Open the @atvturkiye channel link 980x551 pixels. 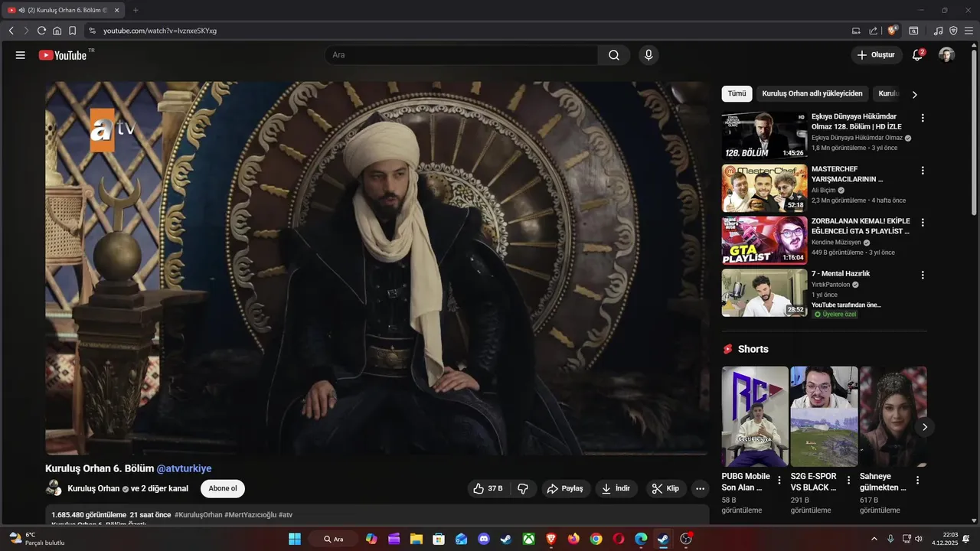184,468
